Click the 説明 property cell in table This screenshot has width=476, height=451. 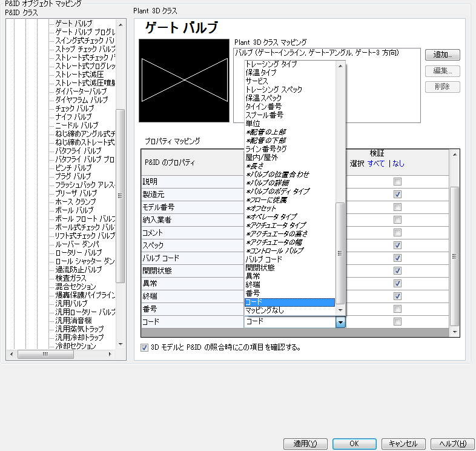[193, 181]
